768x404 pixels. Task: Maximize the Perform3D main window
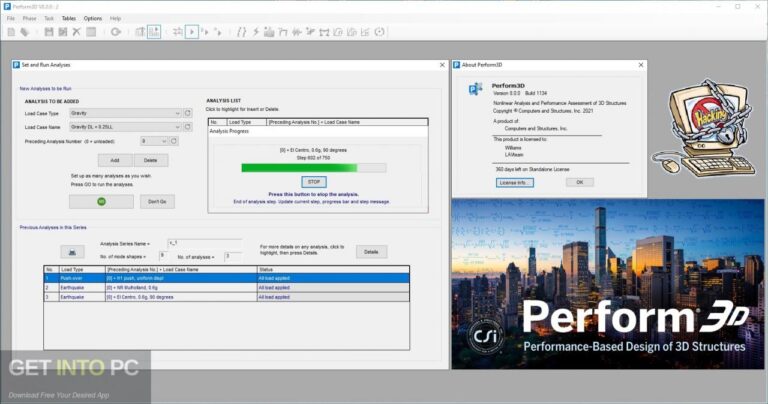pos(738,7)
